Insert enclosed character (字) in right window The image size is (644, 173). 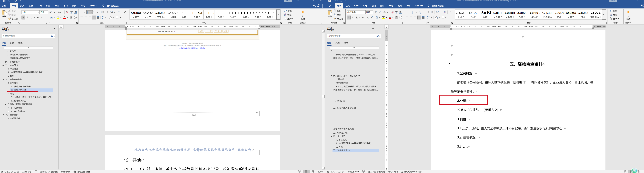[401, 17]
